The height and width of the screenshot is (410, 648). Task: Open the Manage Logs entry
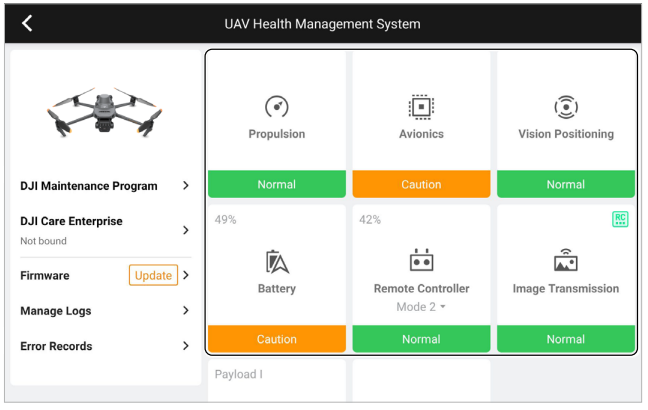pos(105,311)
